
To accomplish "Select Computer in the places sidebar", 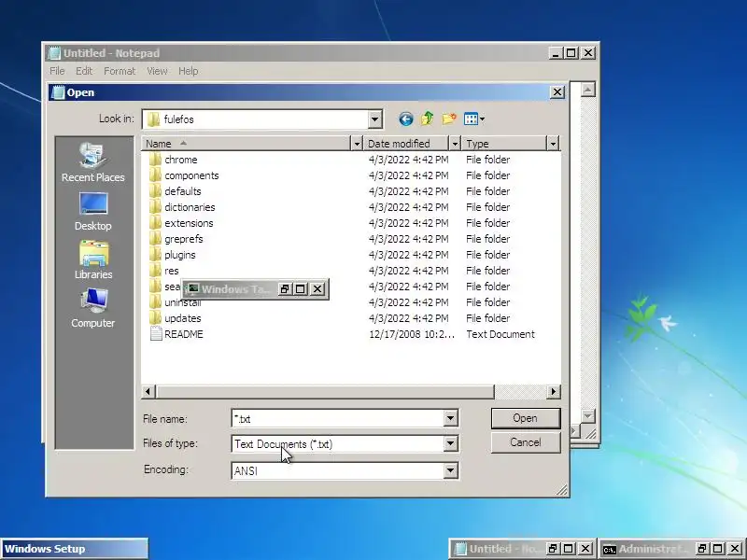I will click(92, 309).
